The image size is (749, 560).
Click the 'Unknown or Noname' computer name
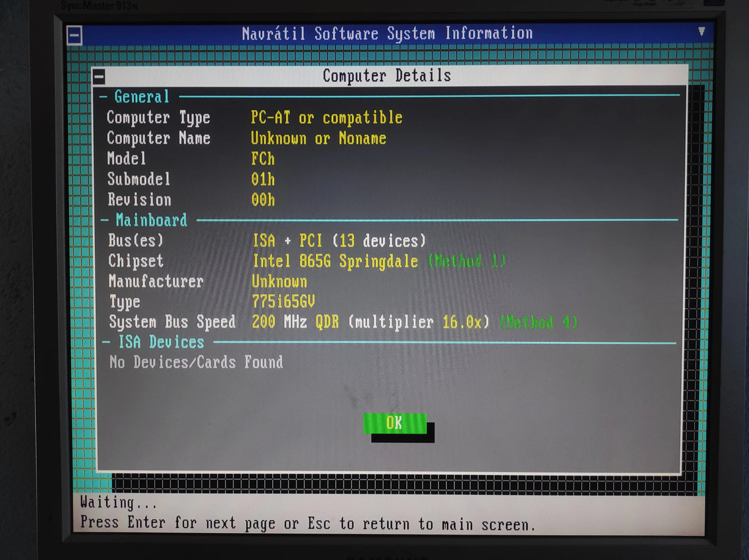318,138
